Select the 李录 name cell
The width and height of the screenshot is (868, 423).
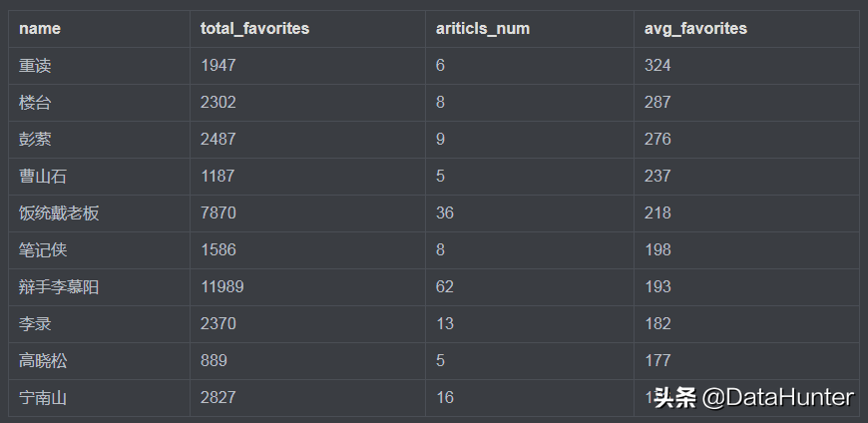coord(35,324)
